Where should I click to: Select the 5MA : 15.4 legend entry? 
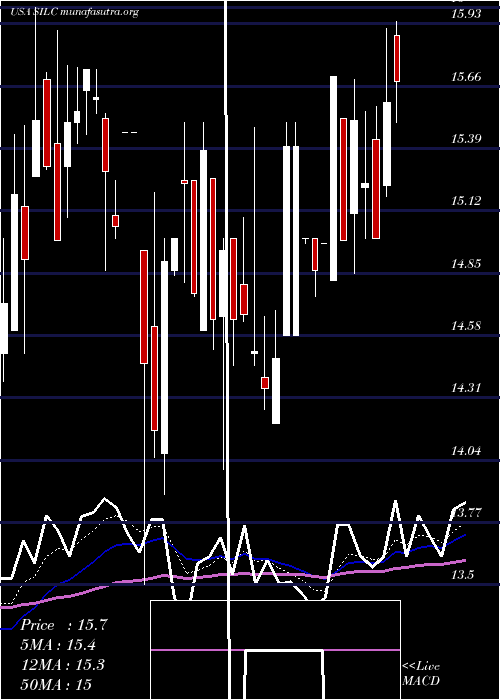(x=58, y=645)
